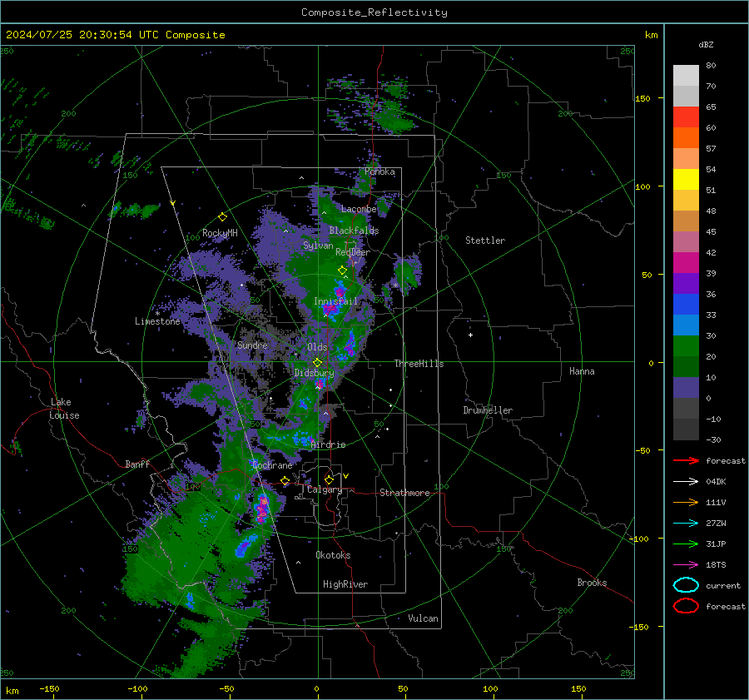Click the magenta 18TS arrow icon

(x=686, y=565)
